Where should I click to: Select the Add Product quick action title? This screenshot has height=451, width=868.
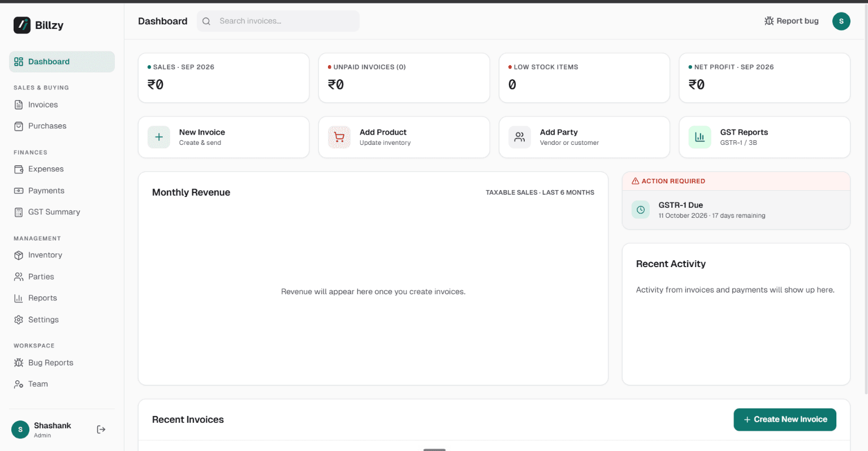click(x=383, y=132)
